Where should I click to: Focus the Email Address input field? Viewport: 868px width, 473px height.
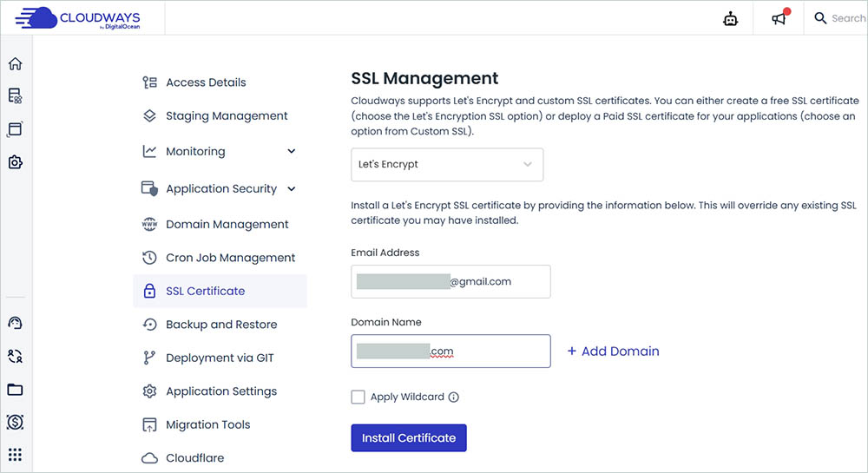[x=450, y=281]
